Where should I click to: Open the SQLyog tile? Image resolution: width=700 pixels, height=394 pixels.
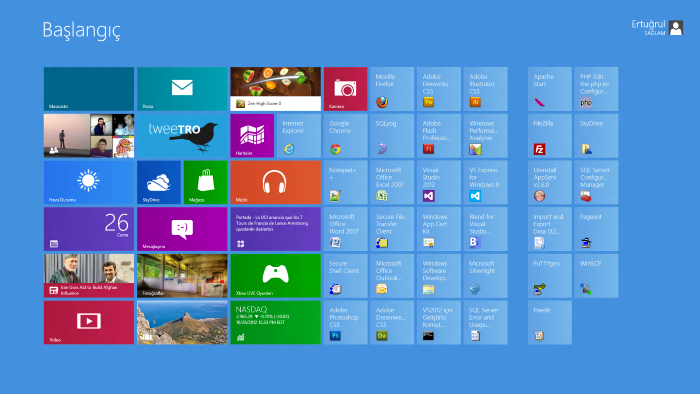coord(392,136)
